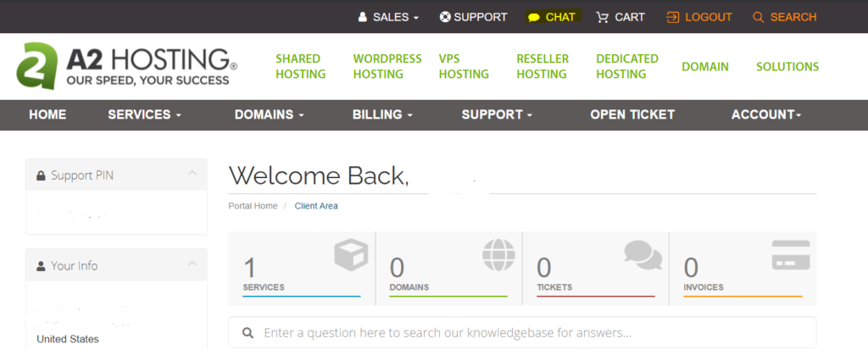Collapse the Your Info panel
This screenshot has width=868, height=350.
click(192, 263)
